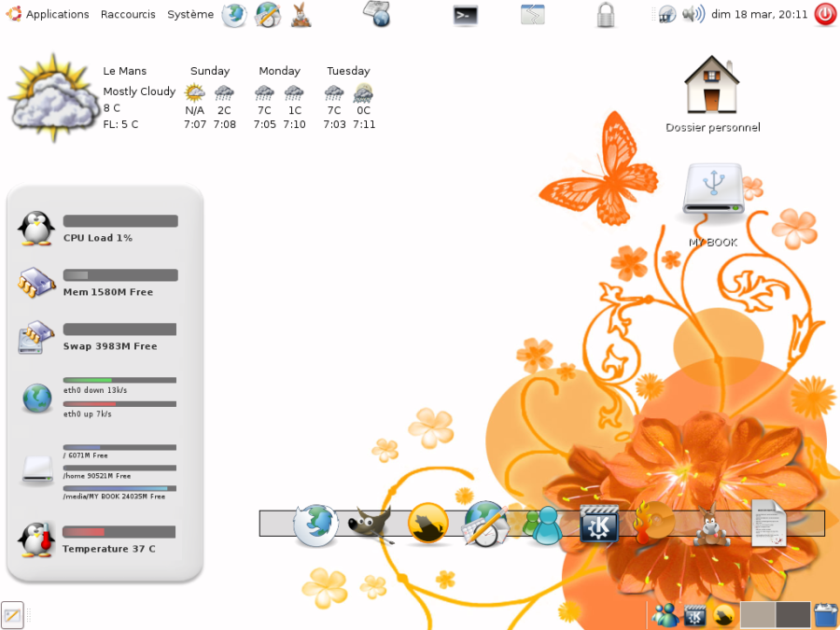
Task: Click the CPU Load 1% label
Action: (98, 238)
